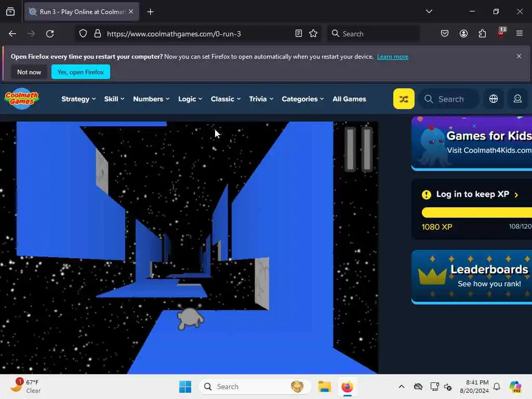Open the extensions puzzle icon

coord(482,33)
